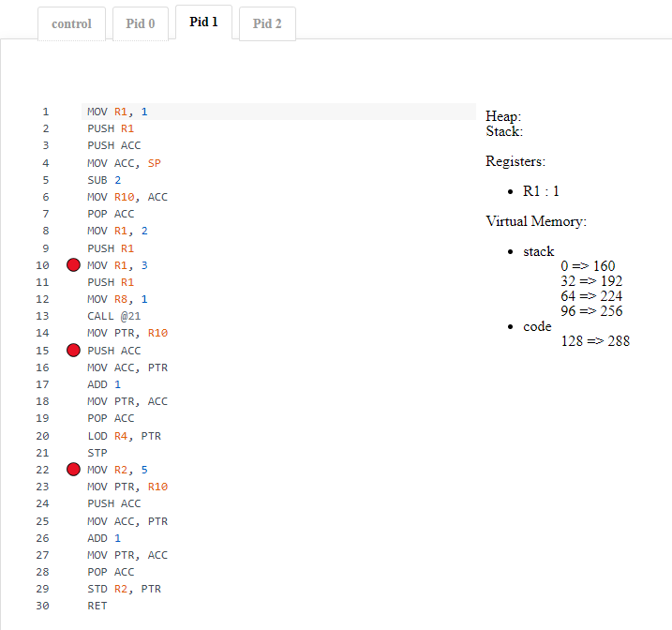This screenshot has height=630, width=672.
Task: Click the 'Heap:' label
Action: click(503, 116)
